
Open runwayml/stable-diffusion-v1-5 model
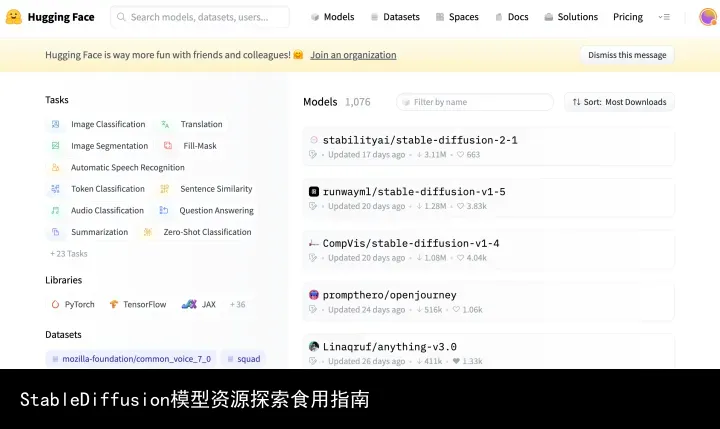tap(414, 192)
